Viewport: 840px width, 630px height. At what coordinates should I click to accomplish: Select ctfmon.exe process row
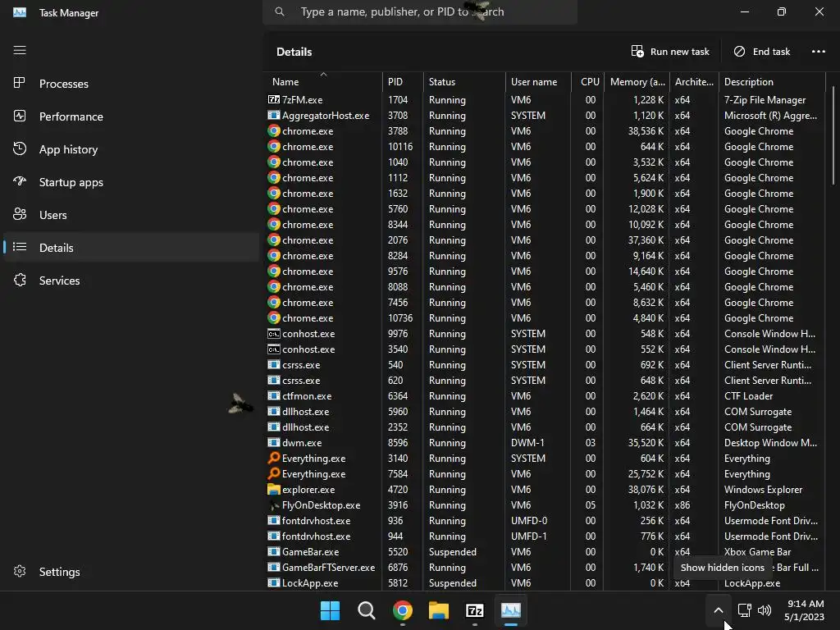click(546, 396)
